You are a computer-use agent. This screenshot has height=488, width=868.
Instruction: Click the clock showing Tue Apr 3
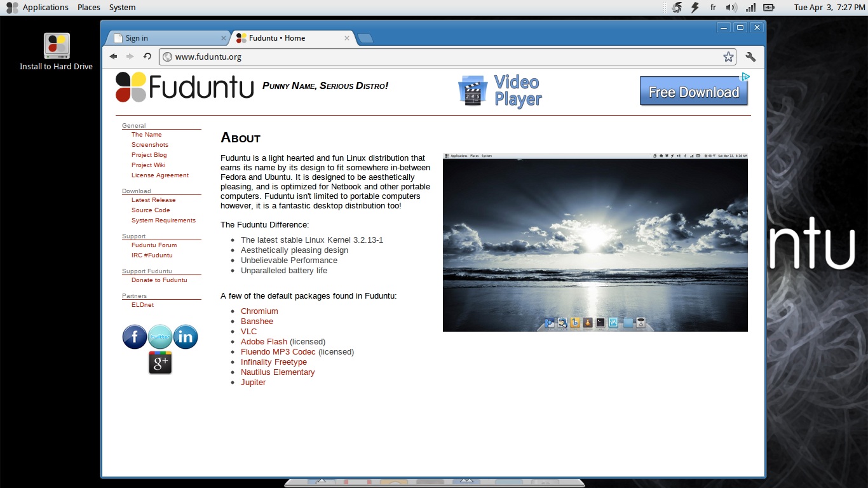pos(829,8)
